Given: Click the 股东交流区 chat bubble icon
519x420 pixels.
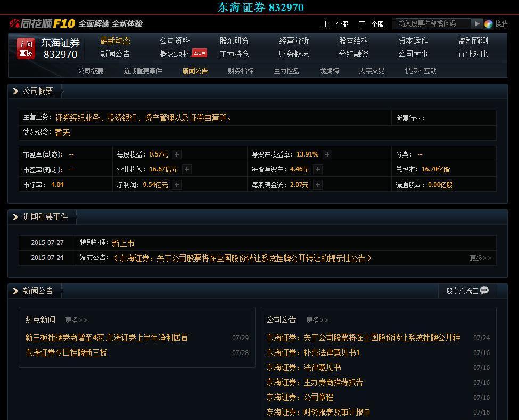Looking at the screenshot, I should (x=484, y=291).
